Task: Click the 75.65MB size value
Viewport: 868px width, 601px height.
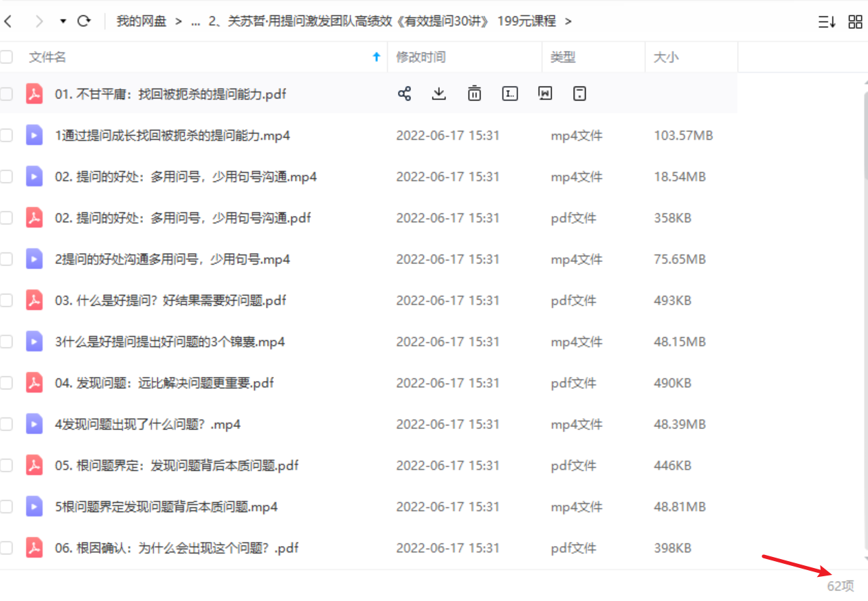Action: pos(680,259)
